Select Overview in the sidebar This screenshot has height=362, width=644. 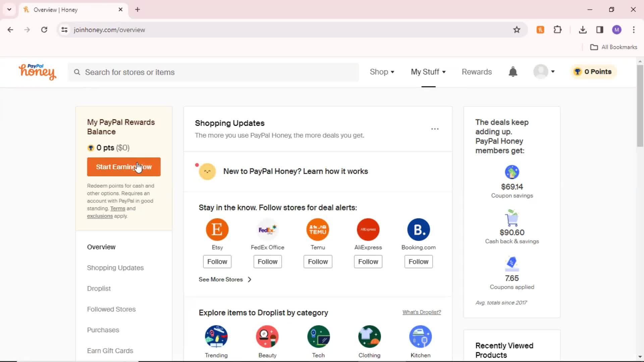click(x=101, y=247)
